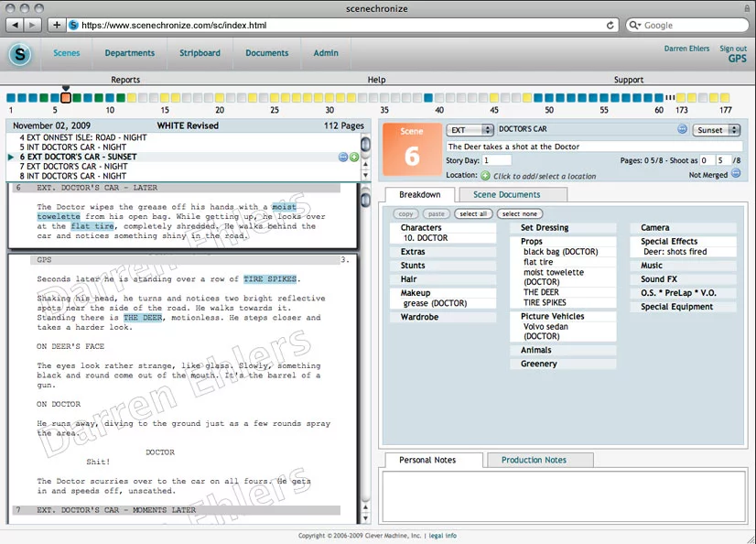Open the Support menu
Image resolution: width=756 pixels, height=544 pixels.
pos(629,80)
